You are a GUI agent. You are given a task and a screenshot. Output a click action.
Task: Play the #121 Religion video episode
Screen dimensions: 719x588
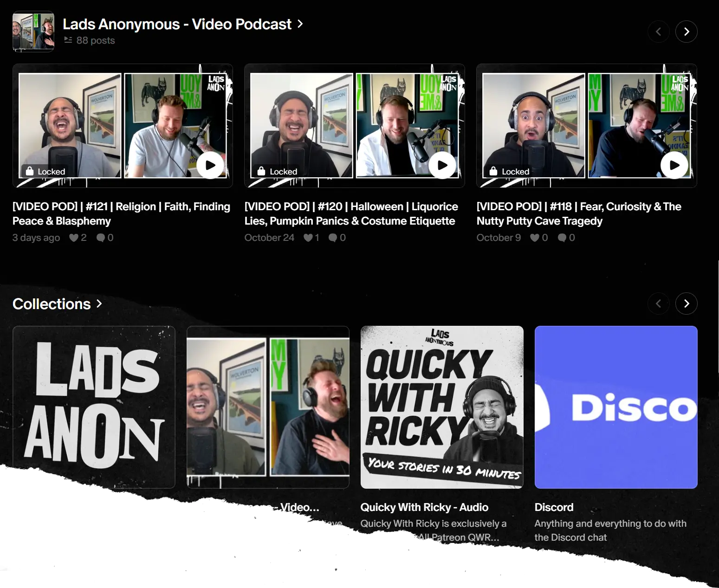tap(210, 165)
